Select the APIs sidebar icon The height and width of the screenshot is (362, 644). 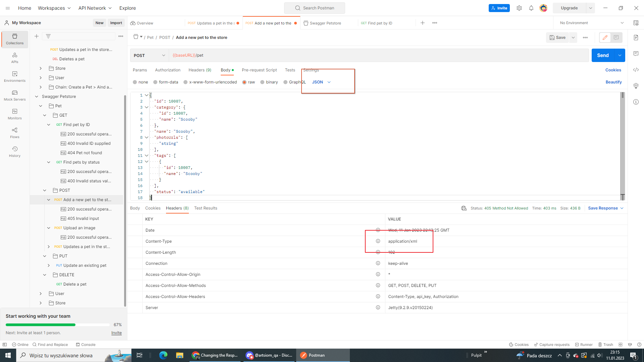click(x=14, y=58)
